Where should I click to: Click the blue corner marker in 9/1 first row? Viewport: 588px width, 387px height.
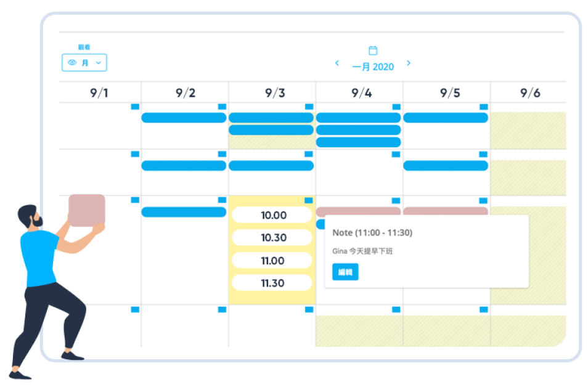point(135,107)
